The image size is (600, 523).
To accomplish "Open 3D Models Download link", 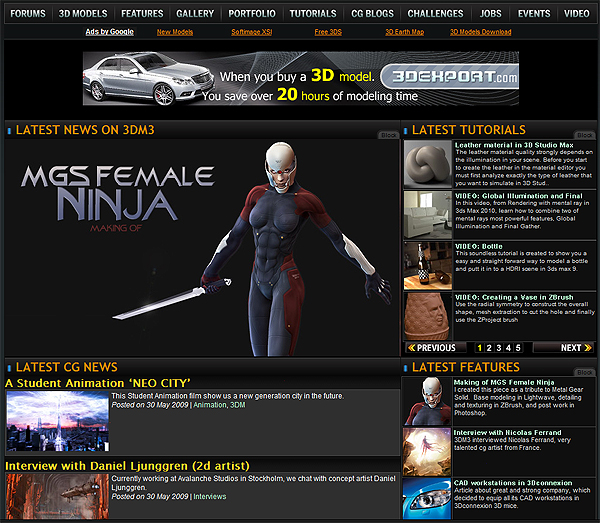I will pos(481,32).
